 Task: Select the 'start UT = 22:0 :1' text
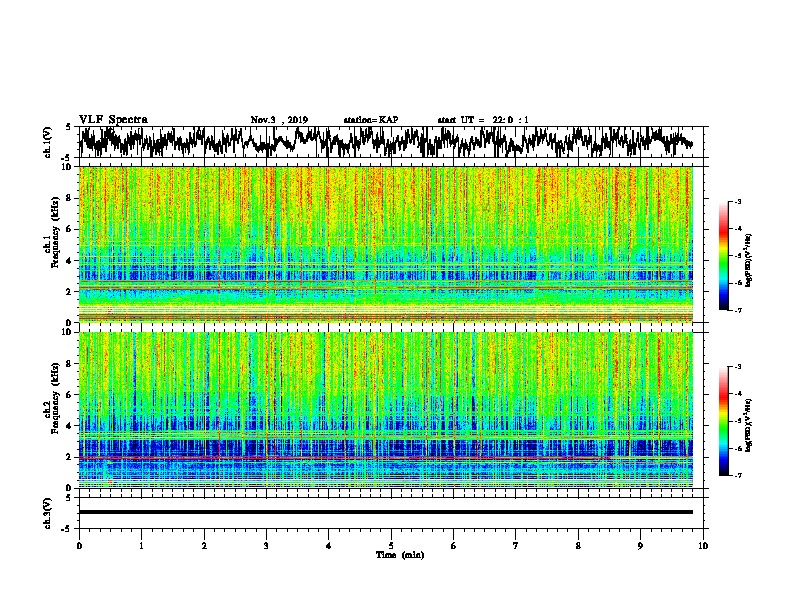[483, 120]
